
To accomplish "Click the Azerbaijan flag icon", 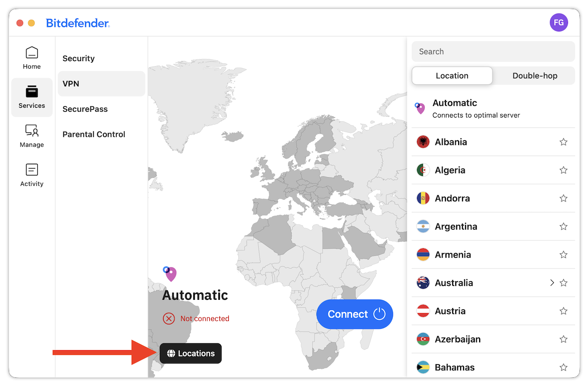I will coord(423,339).
